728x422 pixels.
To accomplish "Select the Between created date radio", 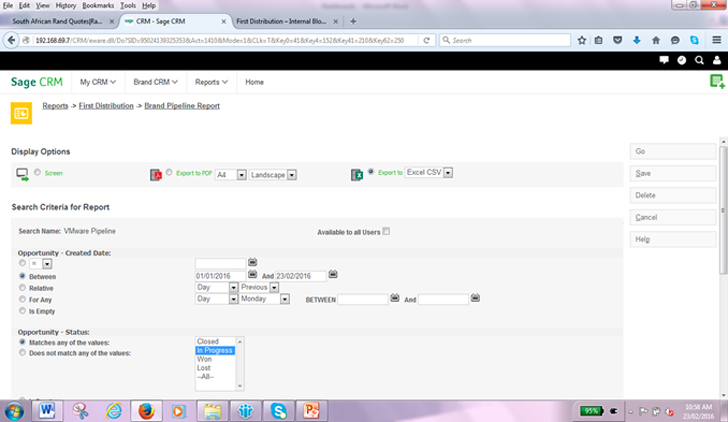I will tap(22, 276).
